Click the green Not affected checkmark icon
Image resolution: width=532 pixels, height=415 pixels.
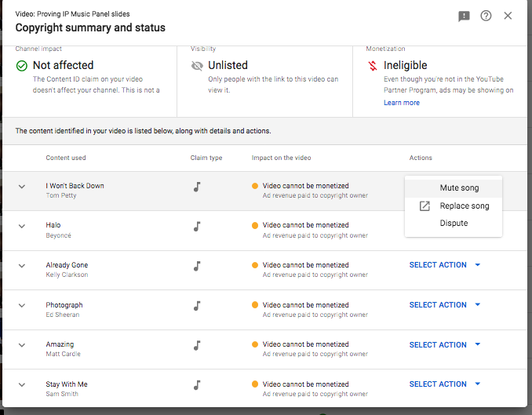click(22, 66)
